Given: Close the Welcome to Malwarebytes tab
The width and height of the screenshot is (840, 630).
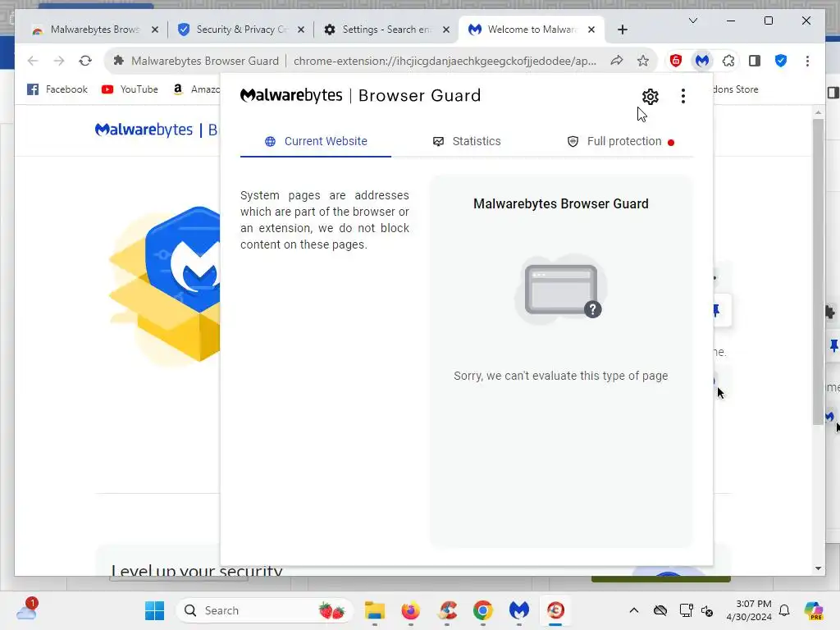Looking at the screenshot, I should click(x=591, y=30).
